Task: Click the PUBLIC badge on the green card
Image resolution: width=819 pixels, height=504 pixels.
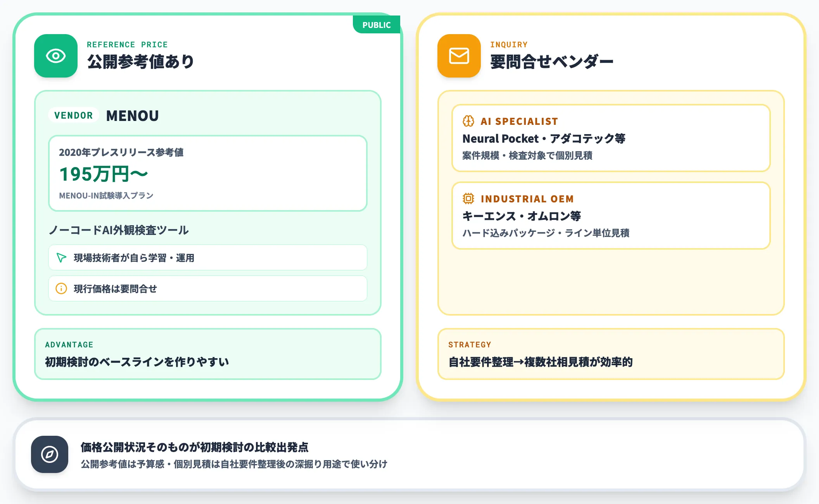Action: (376, 24)
